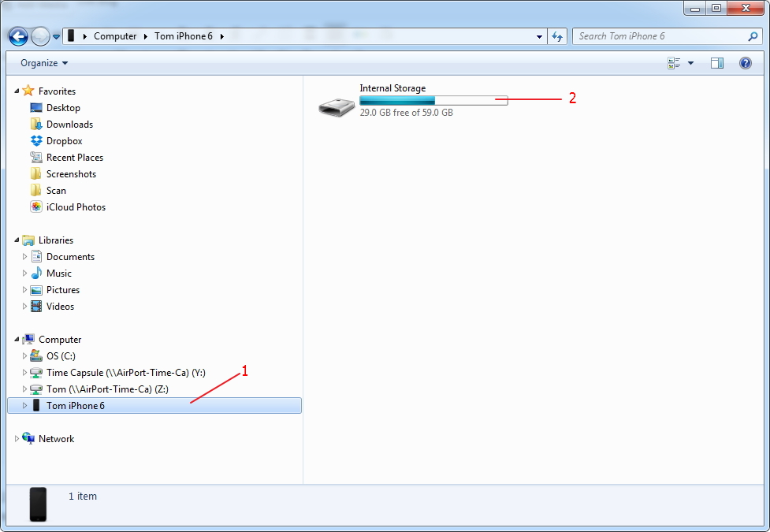The width and height of the screenshot is (770, 532).
Task: Open the Dropbox icon in Favorites
Action: (x=36, y=140)
